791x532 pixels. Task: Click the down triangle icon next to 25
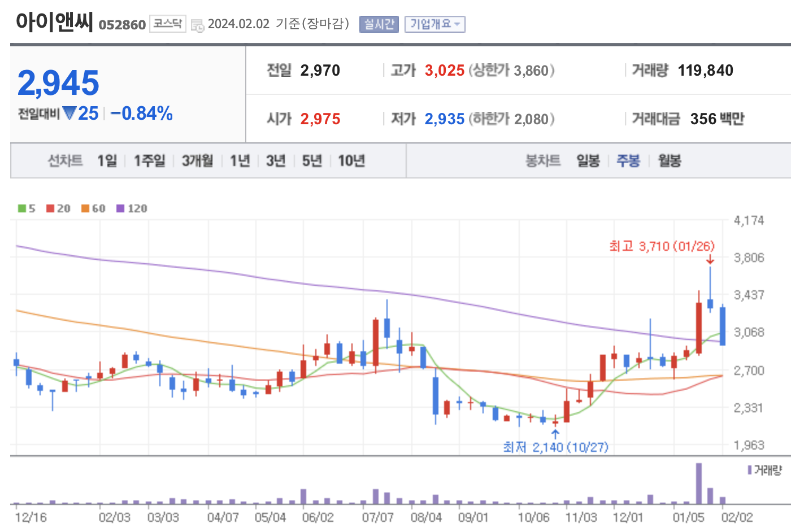[x=69, y=114]
